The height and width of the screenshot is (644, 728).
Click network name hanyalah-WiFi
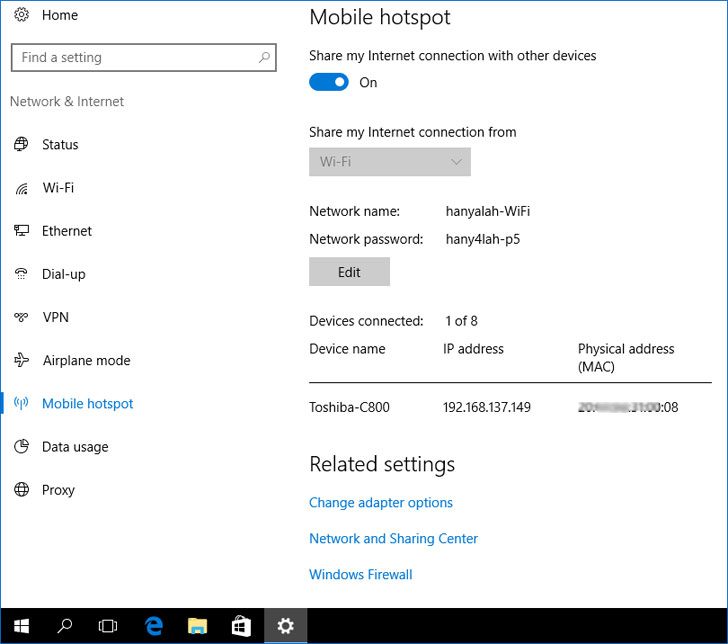coord(488,211)
